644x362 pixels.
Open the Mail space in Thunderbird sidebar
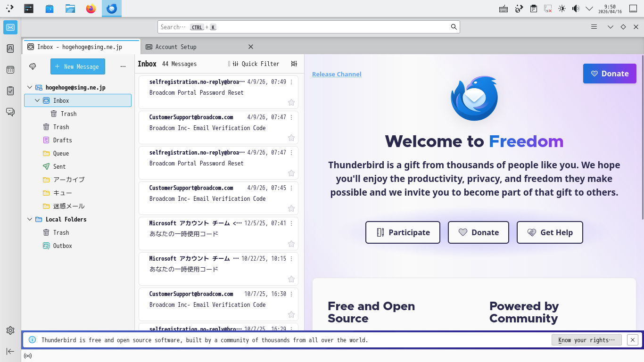10,27
